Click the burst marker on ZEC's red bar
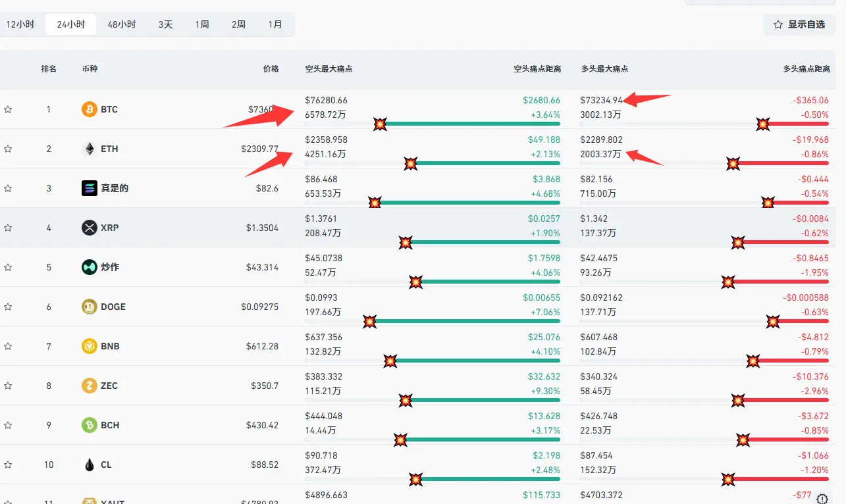The height and width of the screenshot is (504, 846). pos(739,400)
